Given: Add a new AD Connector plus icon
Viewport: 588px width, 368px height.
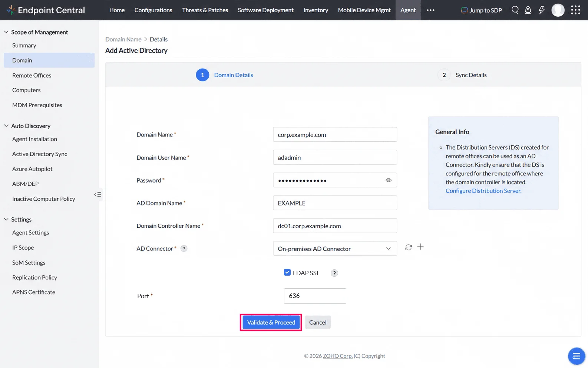Looking at the screenshot, I should (x=420, y=247).
